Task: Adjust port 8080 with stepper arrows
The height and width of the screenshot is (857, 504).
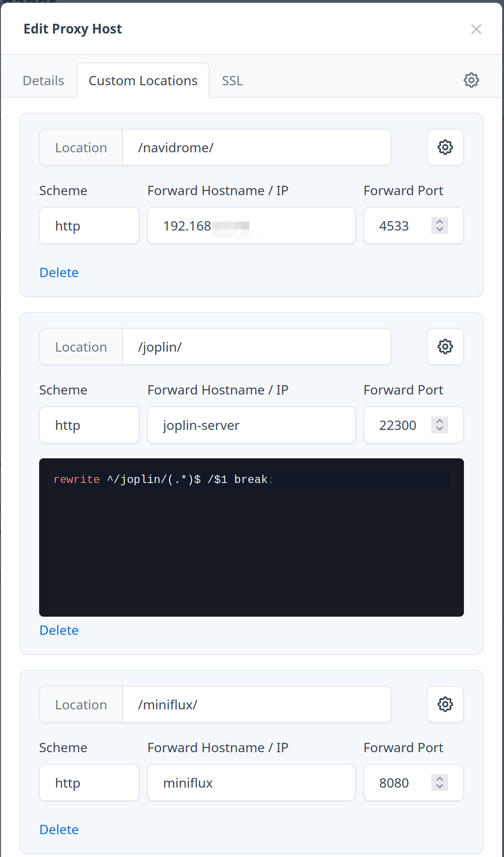Action: pyautogui.click(x=439, y=783)
